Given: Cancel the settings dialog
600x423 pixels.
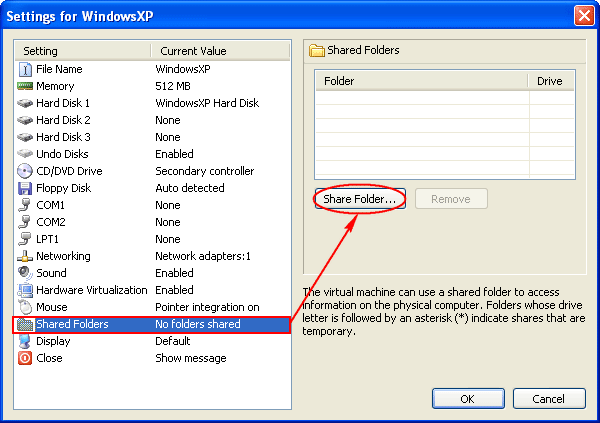Looking at the screenshot, I should (x=549, y=399).
